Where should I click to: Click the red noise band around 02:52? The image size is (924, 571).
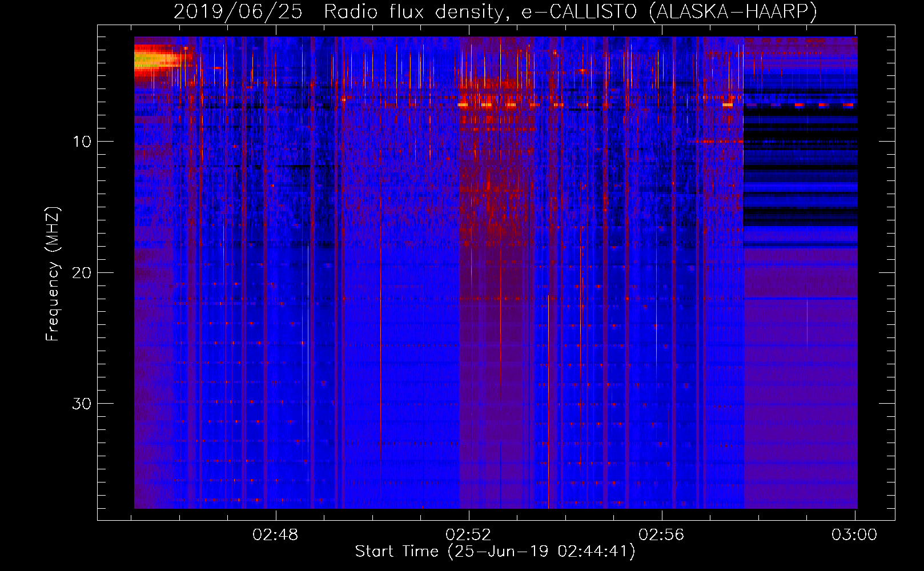click(497, 272)
